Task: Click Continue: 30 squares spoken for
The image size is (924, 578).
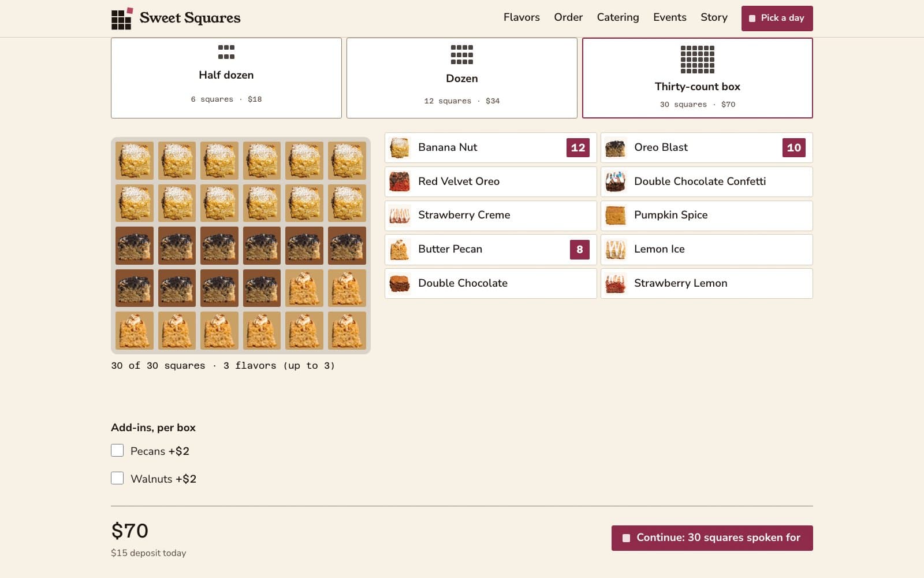Action: [712, 538]
